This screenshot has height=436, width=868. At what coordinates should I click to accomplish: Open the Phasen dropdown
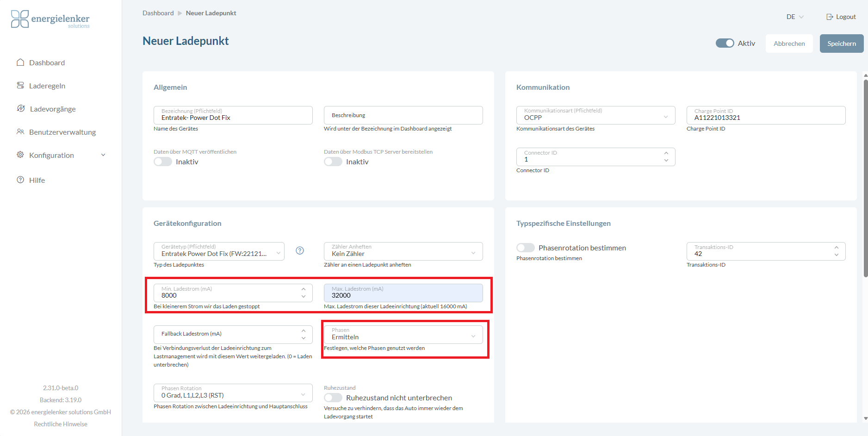click(403, 335)
